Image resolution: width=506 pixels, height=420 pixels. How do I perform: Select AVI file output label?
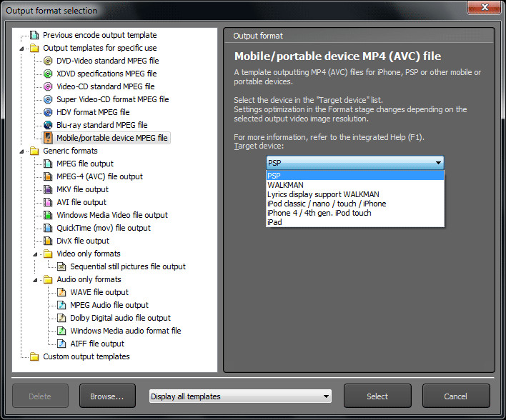81,202
